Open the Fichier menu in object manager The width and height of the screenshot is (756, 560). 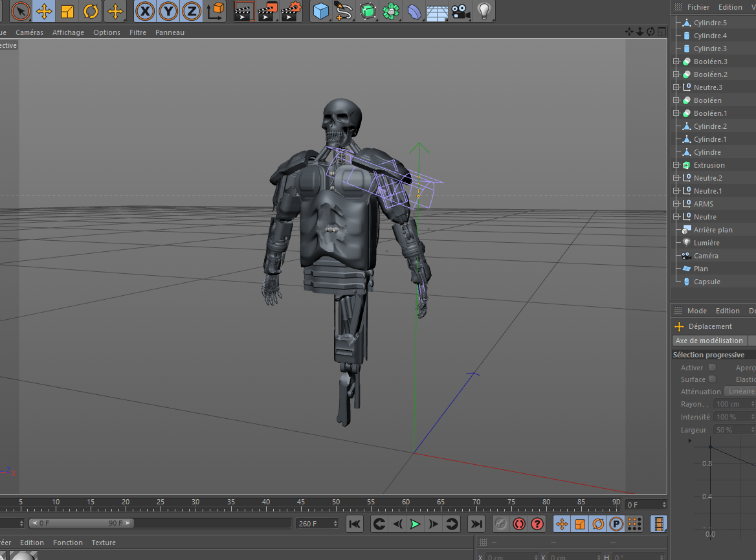point(698,7)
